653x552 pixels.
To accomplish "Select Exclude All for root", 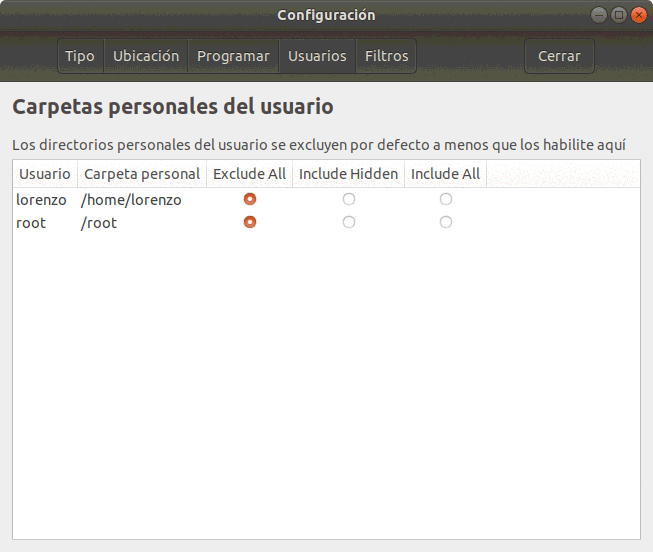I will point(250,222).
